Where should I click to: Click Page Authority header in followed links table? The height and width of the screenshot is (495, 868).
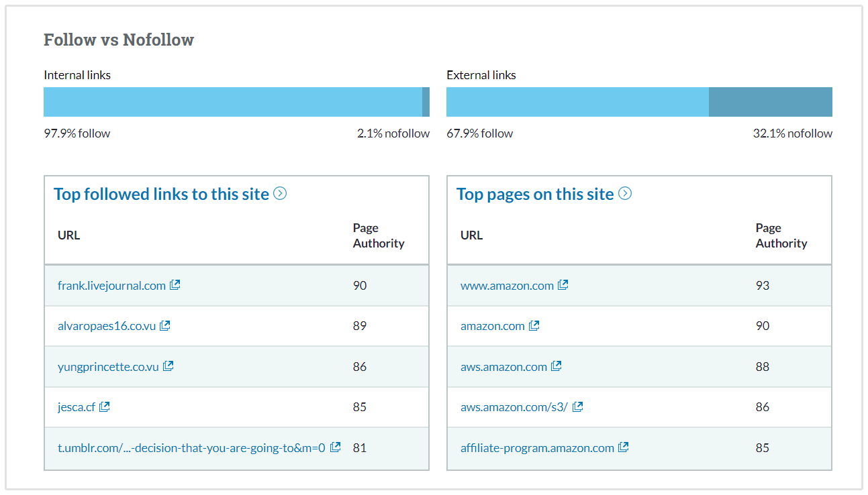(x=379, y=235)
